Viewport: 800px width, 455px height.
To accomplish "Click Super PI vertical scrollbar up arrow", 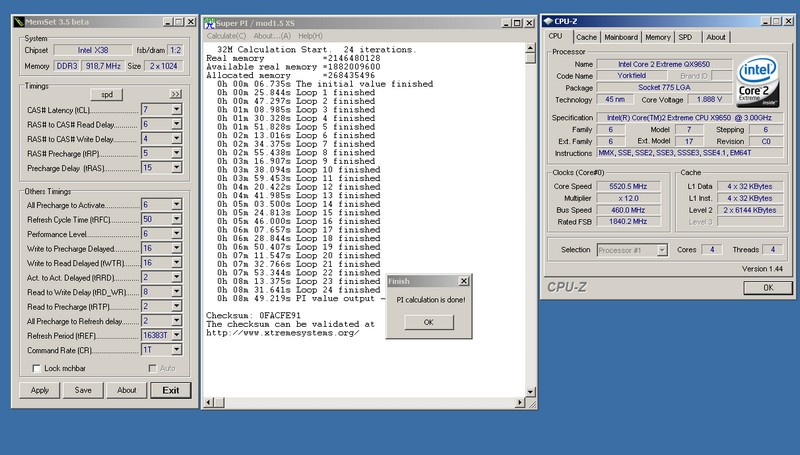I will [531, 48].
